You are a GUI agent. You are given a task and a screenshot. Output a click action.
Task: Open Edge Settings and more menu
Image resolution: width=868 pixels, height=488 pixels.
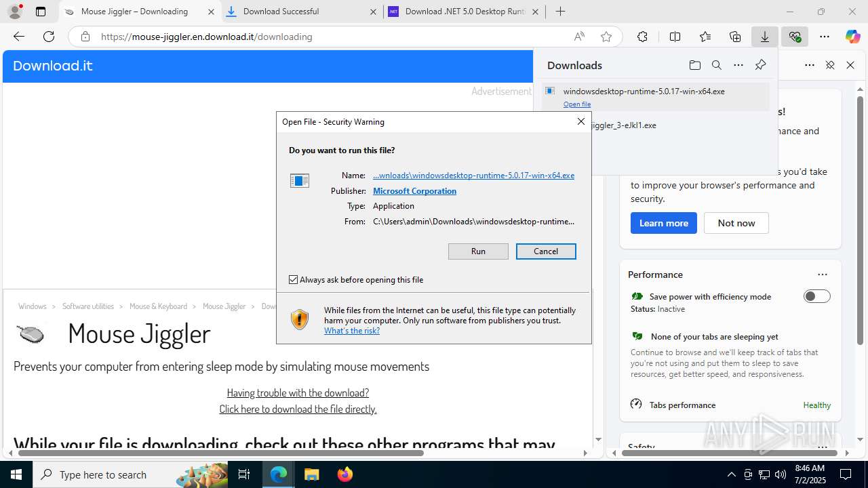pos(825,37)
